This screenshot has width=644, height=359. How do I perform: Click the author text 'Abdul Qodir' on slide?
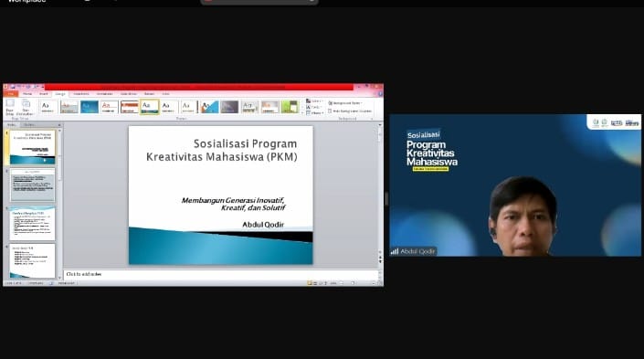tap(263, 225)
